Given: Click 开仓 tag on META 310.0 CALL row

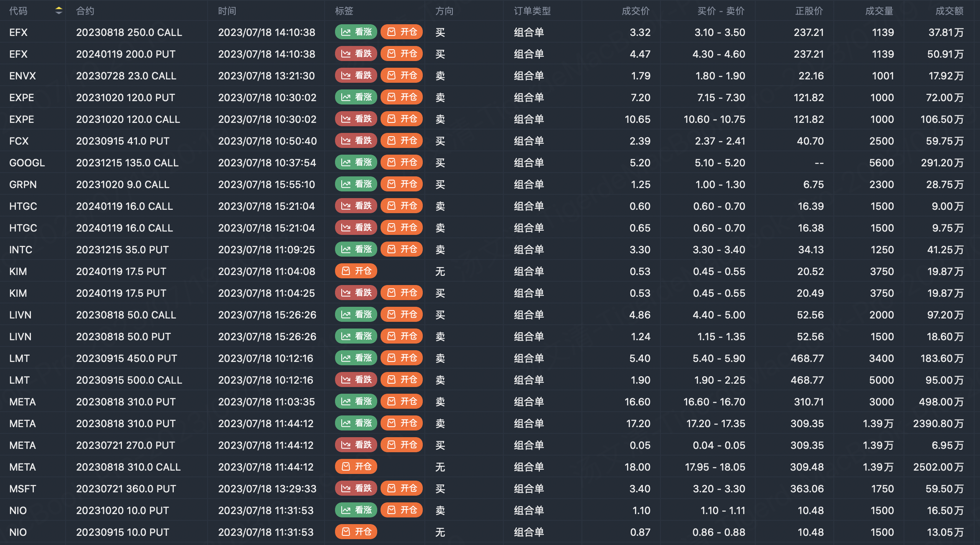Looking at the screenshot, I should point(356,467).
